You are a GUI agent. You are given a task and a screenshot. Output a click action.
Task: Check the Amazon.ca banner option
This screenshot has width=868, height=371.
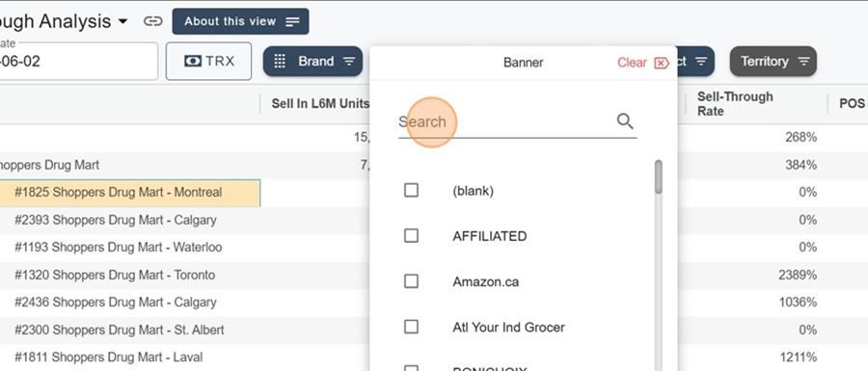411,281
